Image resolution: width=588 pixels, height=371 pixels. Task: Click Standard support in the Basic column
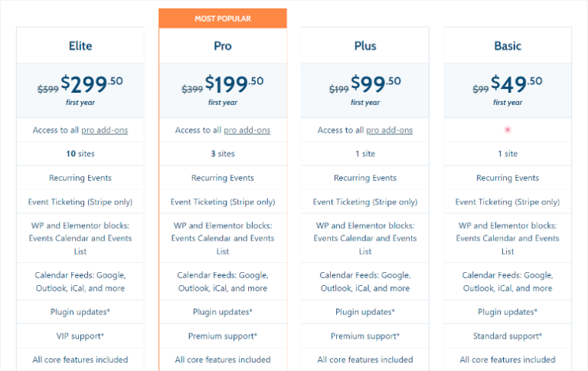tap(508, 336)
